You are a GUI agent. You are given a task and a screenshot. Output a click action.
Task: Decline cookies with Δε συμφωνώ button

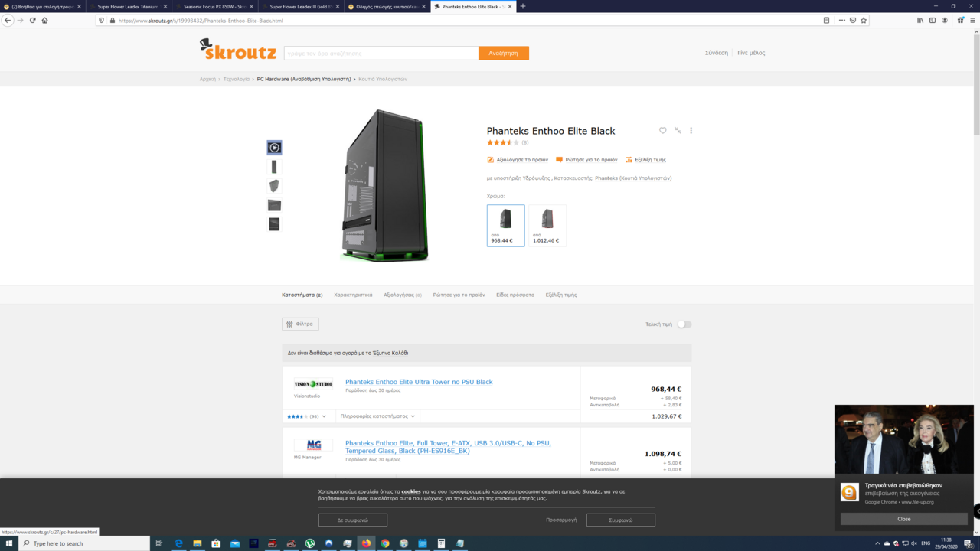point(353,520)
